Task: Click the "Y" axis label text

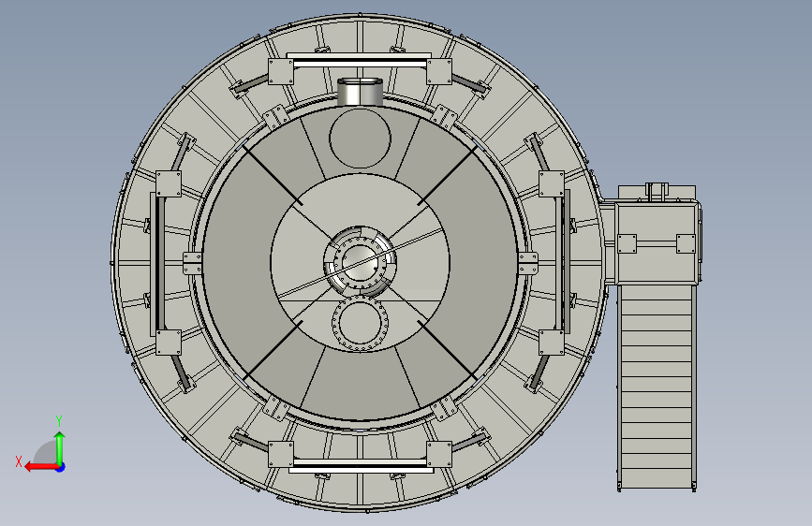Action: 59,421
